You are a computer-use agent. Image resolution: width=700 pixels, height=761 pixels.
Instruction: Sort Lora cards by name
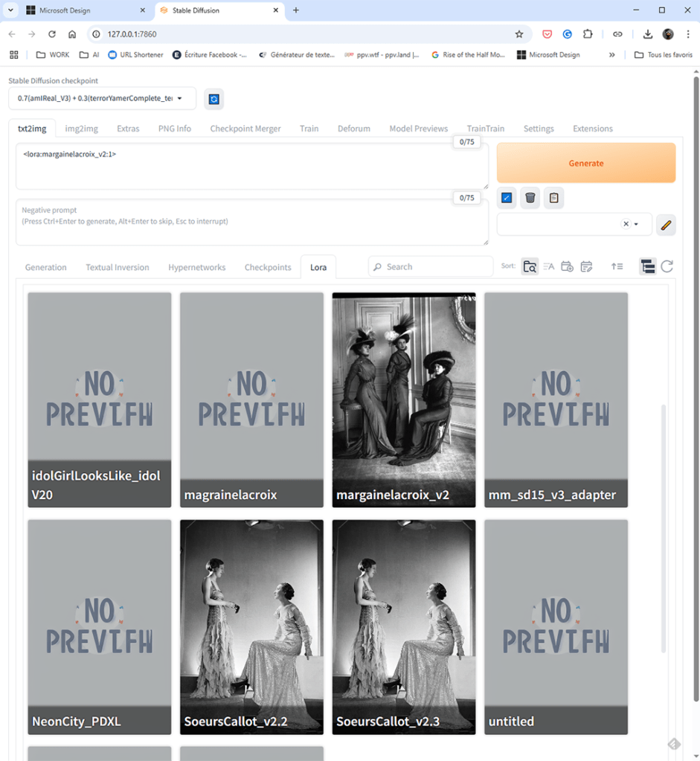point(548,266)
